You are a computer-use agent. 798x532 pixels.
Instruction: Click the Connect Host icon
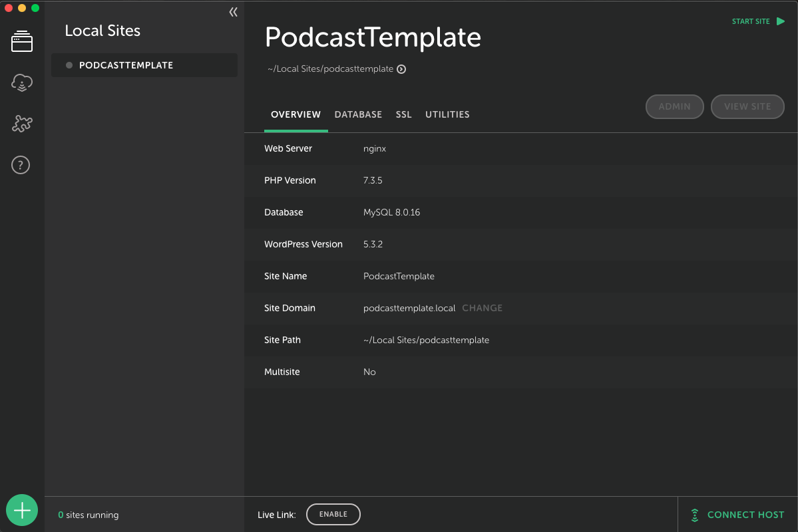tap(695, 515)
